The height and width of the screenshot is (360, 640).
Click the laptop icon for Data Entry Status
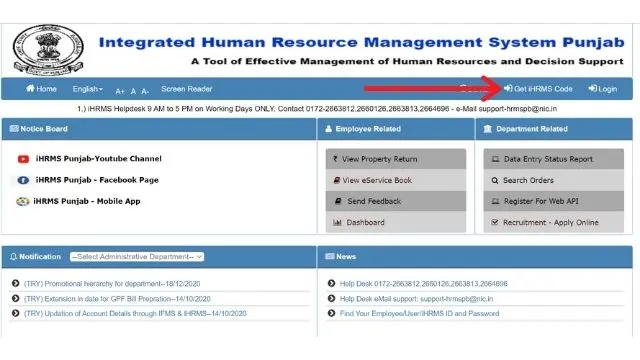[495, 159]
